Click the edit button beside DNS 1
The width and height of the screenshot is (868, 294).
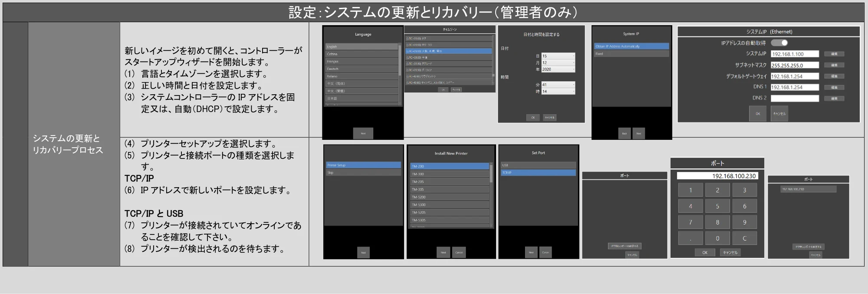(x=834, y=87)
